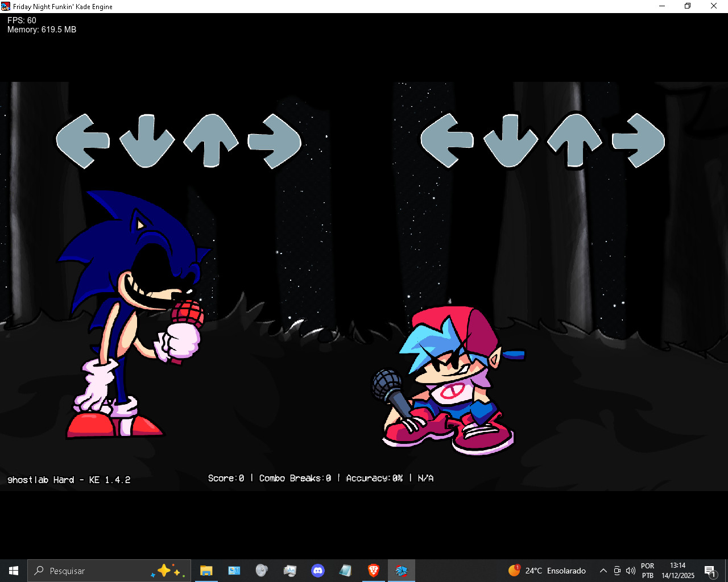
Task: Click the "Friday Night Funkin' Kade Engine" window title
Action: coord(63,7)
